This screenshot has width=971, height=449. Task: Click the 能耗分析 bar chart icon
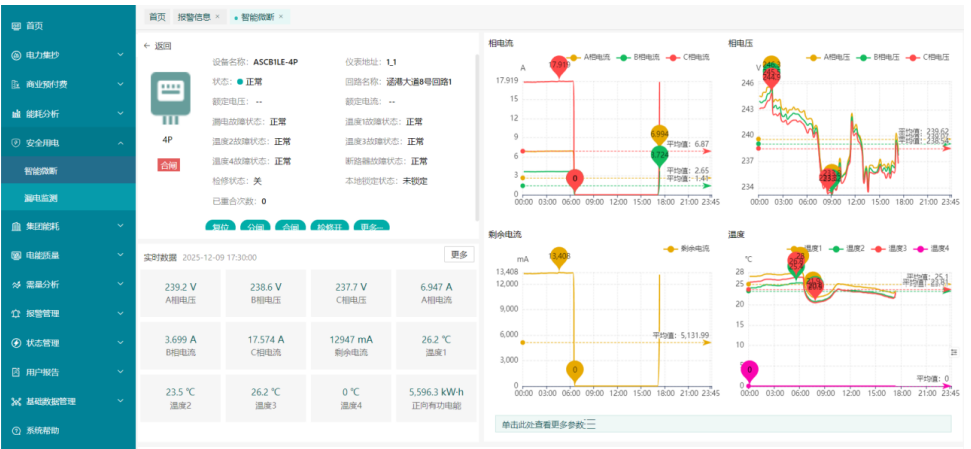(15, 114)
